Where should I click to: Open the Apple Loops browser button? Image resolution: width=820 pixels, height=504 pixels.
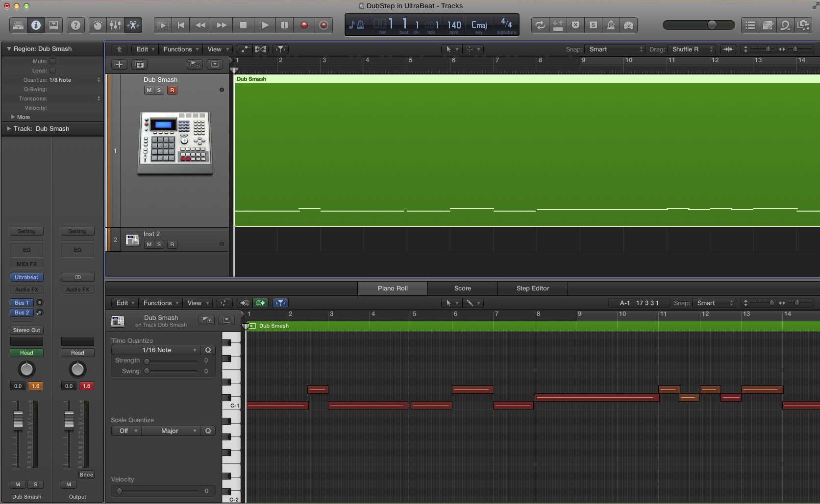785,25
